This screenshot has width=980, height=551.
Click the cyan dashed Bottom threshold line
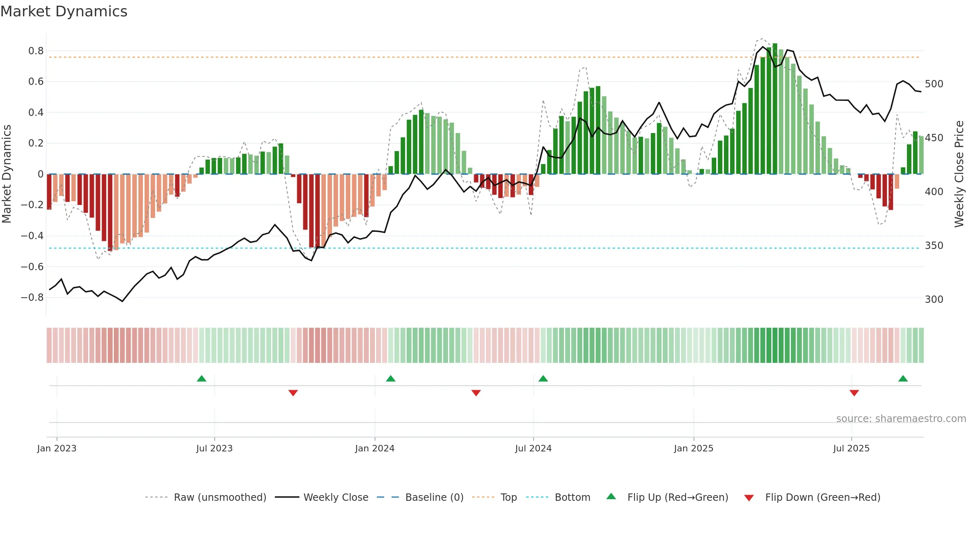[484, 248]
